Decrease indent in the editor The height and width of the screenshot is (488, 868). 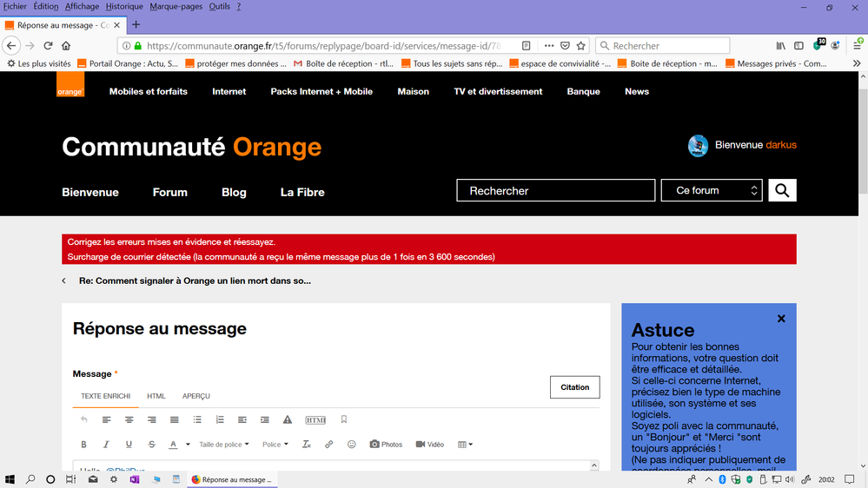242,420
